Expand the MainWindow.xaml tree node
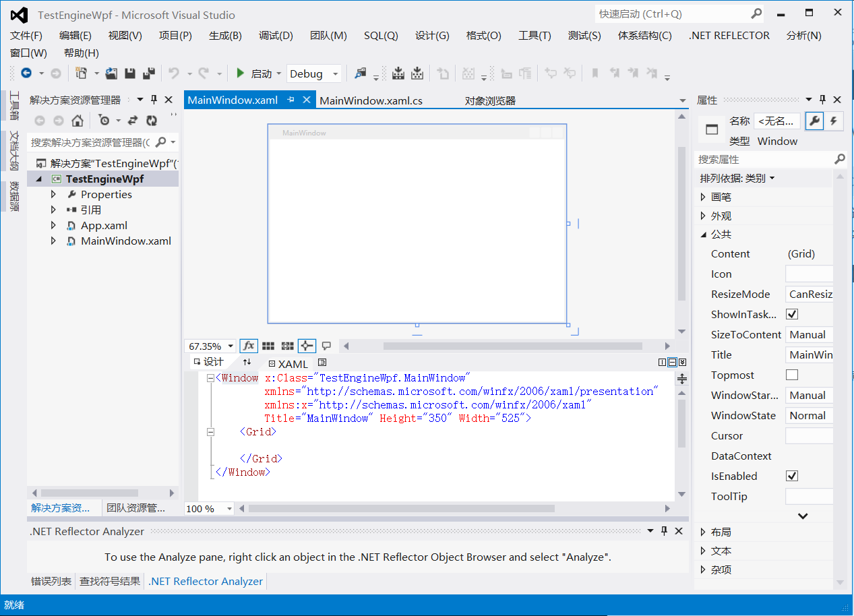 [53, 241]
